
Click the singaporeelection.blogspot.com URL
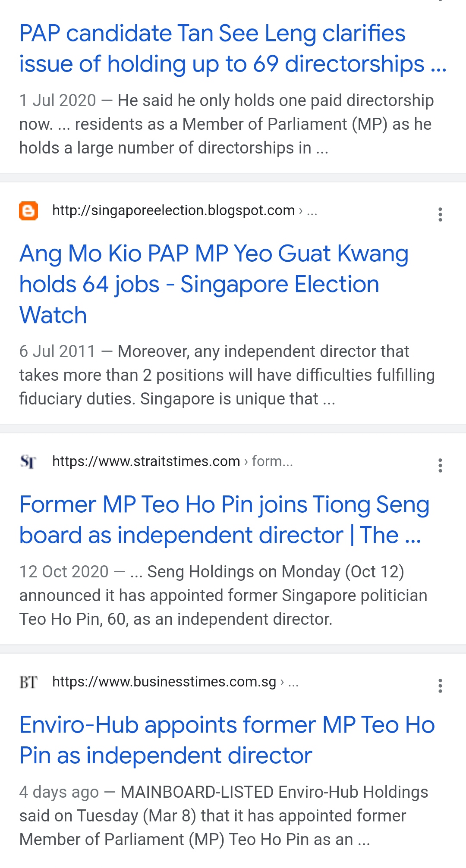point(173,210)
